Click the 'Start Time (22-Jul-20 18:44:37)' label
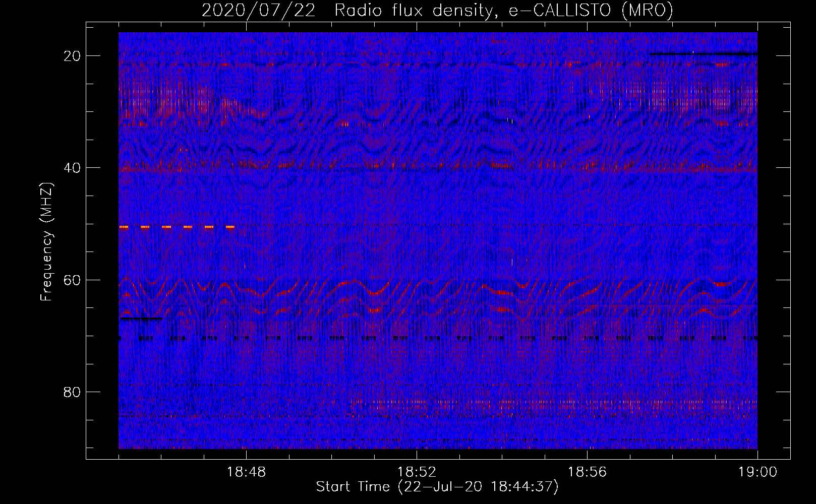The width and height of the screenshot is (816, 504). click(x=437, y=487)
